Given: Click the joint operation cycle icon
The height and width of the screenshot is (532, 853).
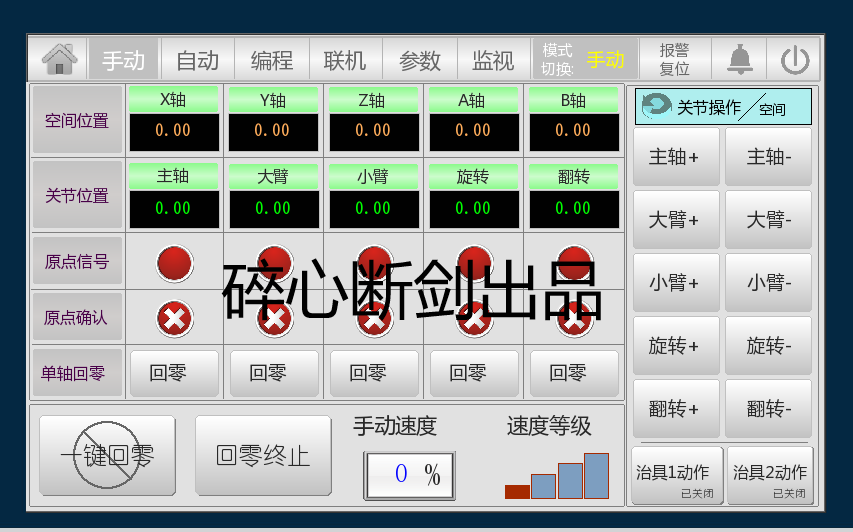Looking at the screenshot, I should tap(656, 106).
